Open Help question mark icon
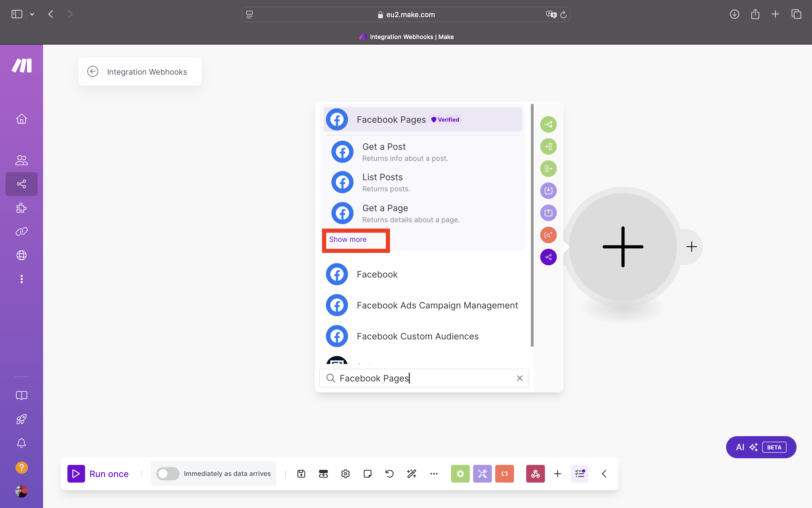The height and width of the screenshot is (508, 812). tap(22, 467)
